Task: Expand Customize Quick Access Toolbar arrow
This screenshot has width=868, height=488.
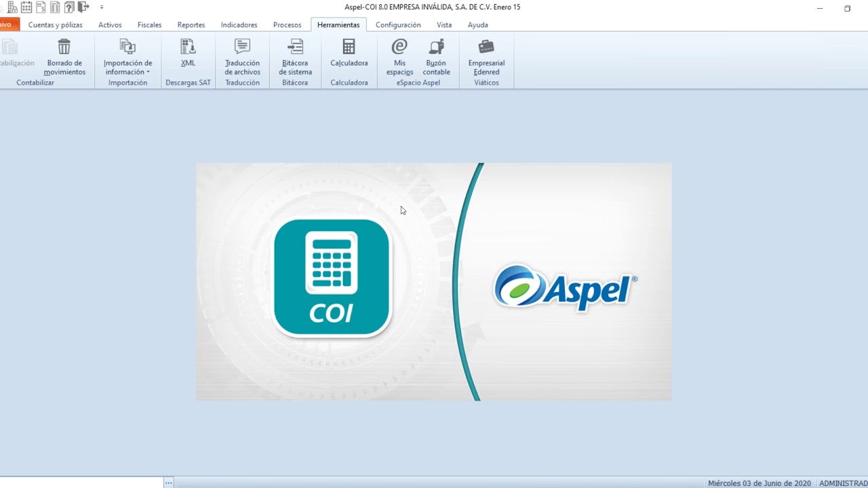Action: 102,7
